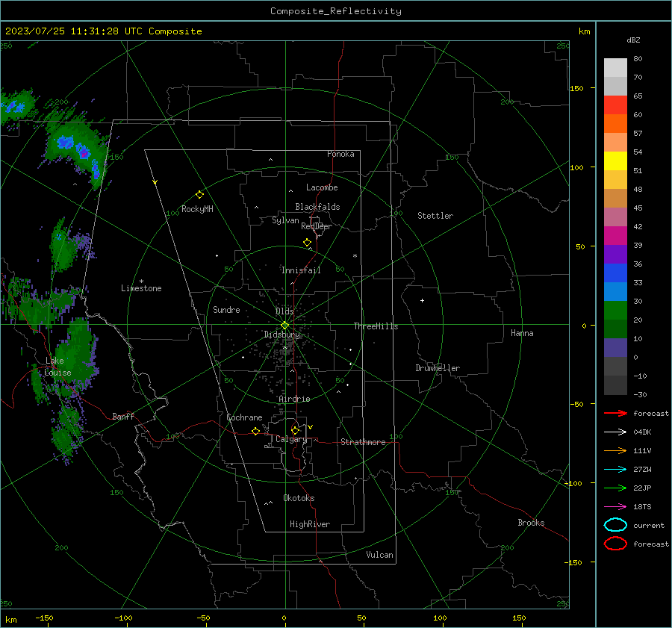The image size is (672, 628).
Task: Click the 20 dBZ green color swatch
Action: coord(615,311)
